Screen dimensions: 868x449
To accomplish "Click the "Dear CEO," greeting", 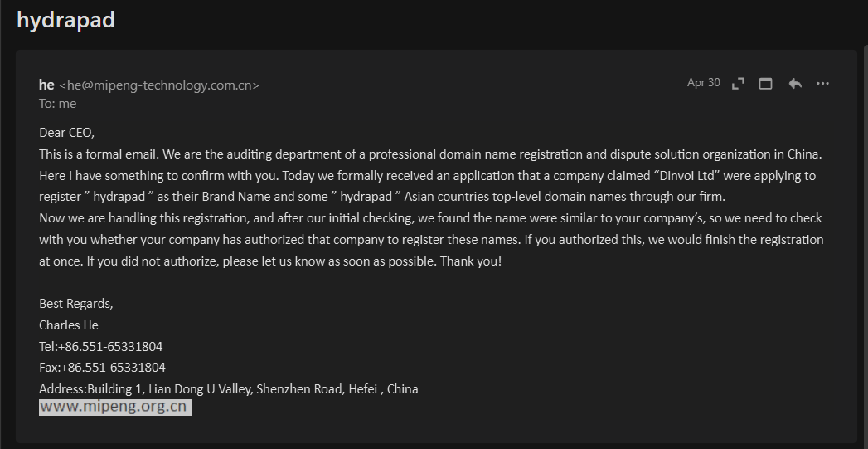I will (66, 133).
